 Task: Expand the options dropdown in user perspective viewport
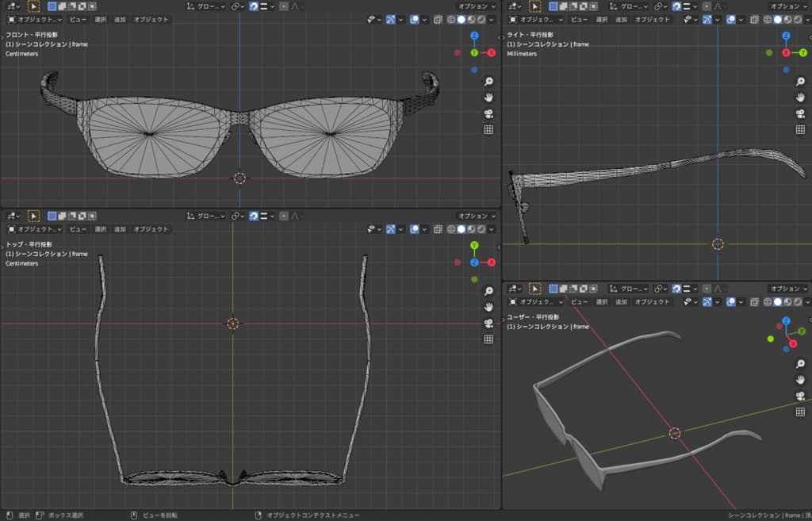(x=789, y=289)
